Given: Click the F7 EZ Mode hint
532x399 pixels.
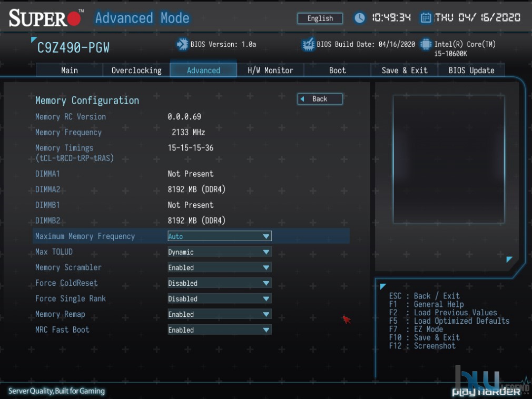Looking at the screenshot, I should coord(416,329).
